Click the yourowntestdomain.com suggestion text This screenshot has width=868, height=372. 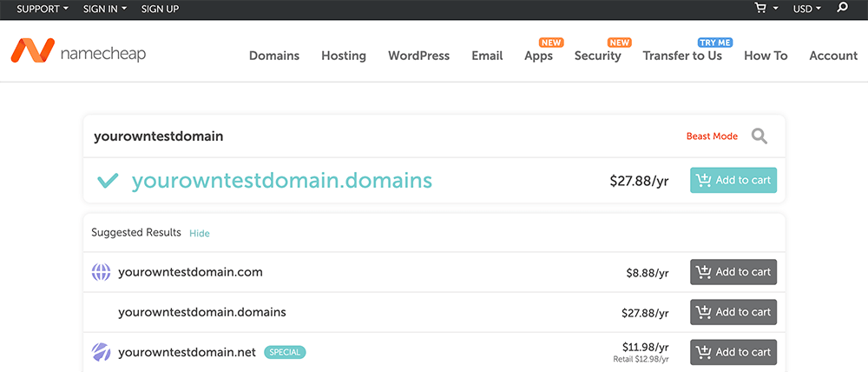[x=190, y=272]
